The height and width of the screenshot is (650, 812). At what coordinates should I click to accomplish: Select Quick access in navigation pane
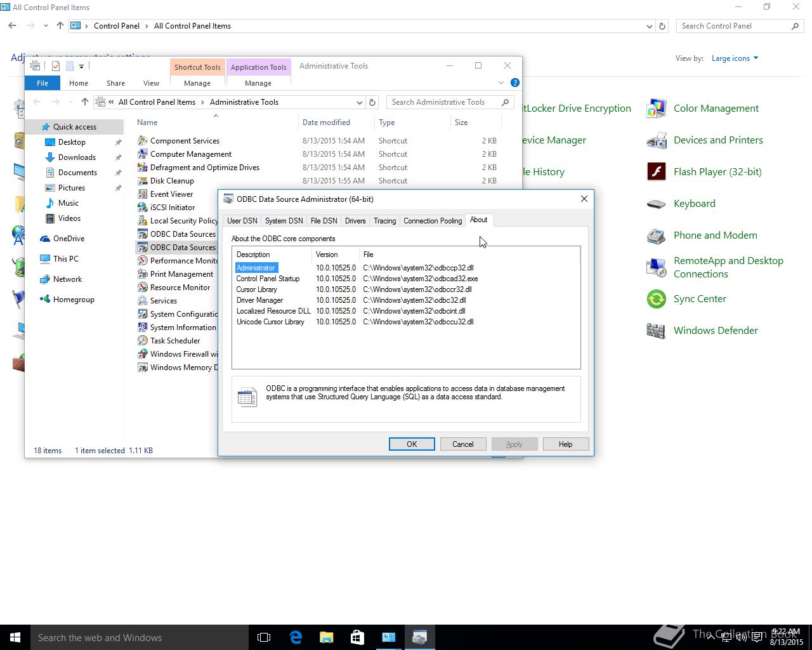74,127
